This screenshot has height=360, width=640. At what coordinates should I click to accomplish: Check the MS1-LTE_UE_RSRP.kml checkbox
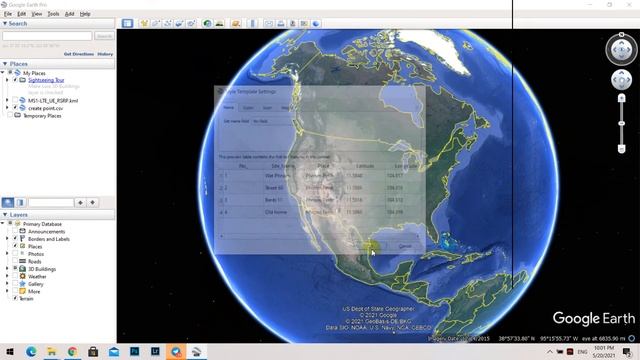15,100
